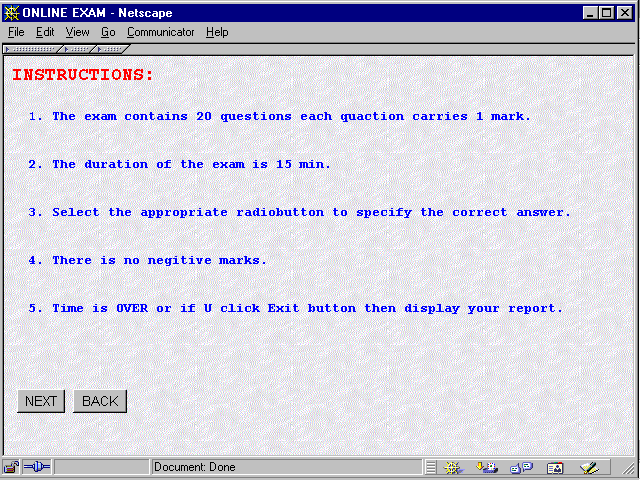Viewport: 640px width, 480px height.
Task: Close the ONLINE EXAM window
Action: pyautogui.click(x=624, y=13)
